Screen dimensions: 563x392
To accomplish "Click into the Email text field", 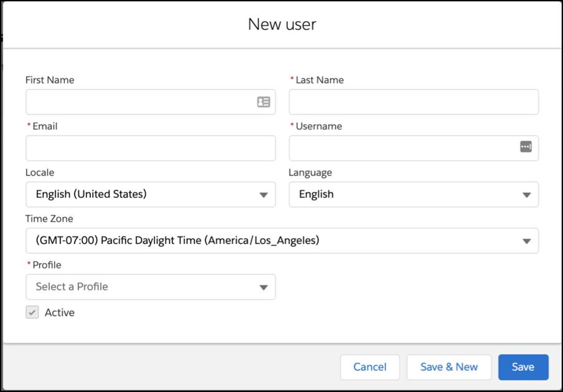I will click(151, 148).
